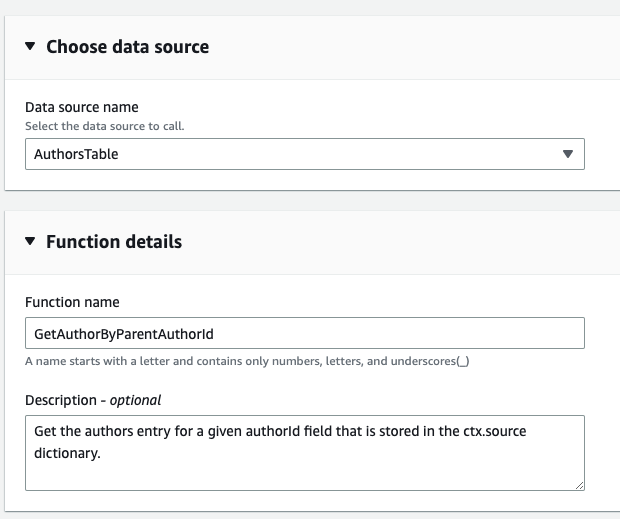Screen dimensions: 620x519
Task: Open the Data source name dropdown
Action: point(305,154)
